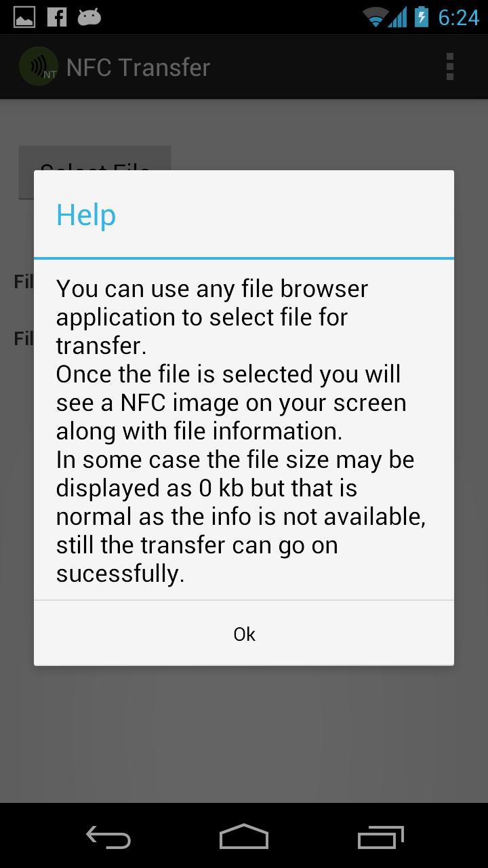Tap the second obscured 'Fil' label behind dialog
488x868 pixels.
[x=24, y=338]
